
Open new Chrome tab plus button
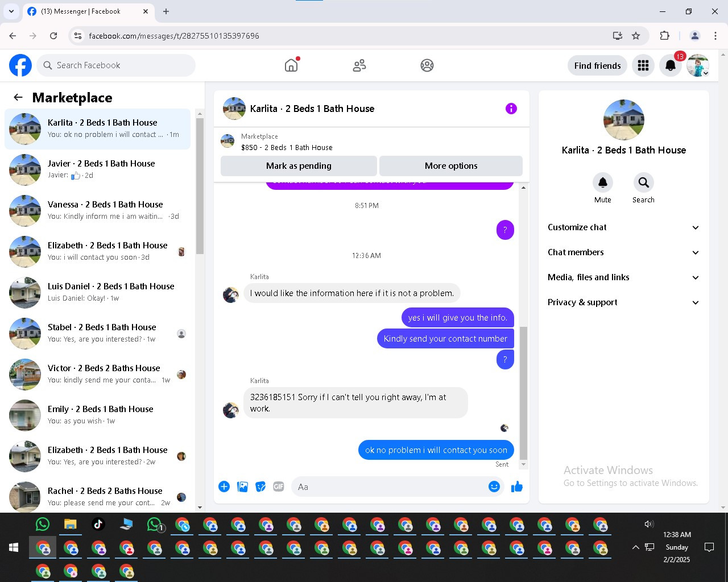pos(166,11)
